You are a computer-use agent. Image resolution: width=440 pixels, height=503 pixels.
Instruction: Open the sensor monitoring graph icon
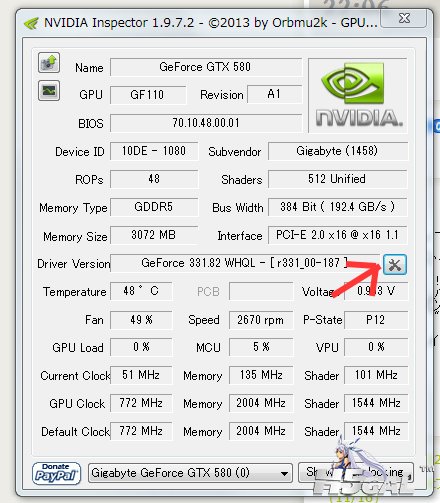[49, 91]
